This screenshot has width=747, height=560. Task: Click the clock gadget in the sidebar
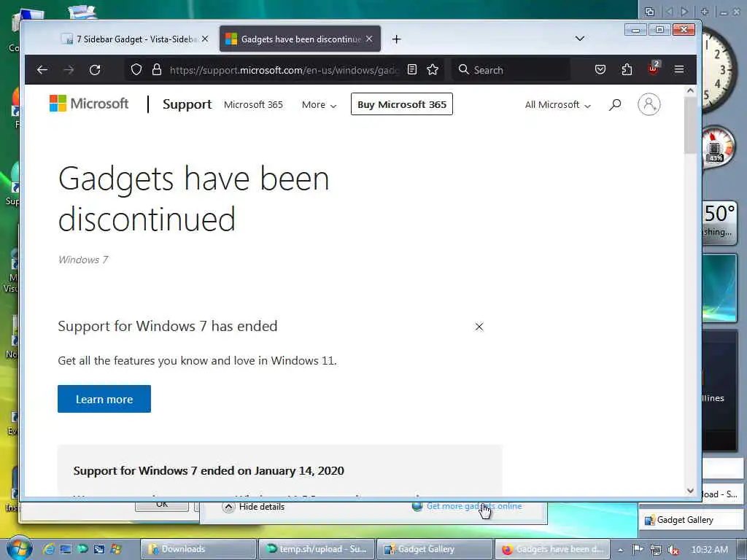(719, 69)
